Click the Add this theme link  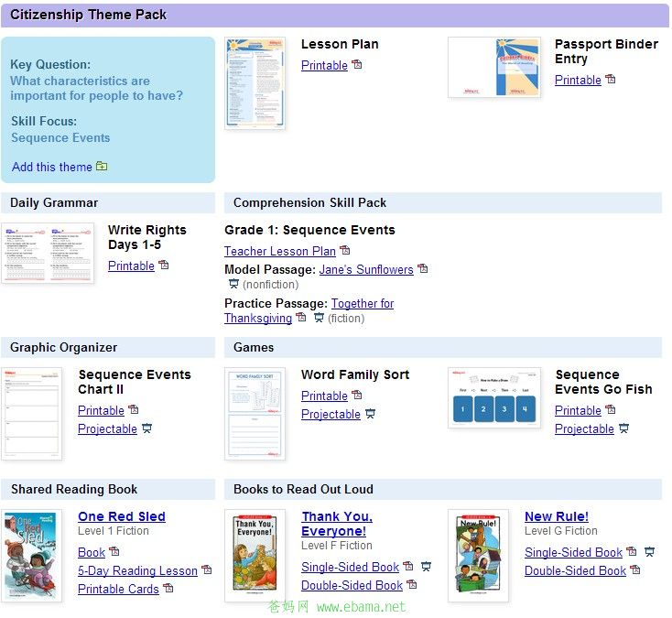click(52, 167)
